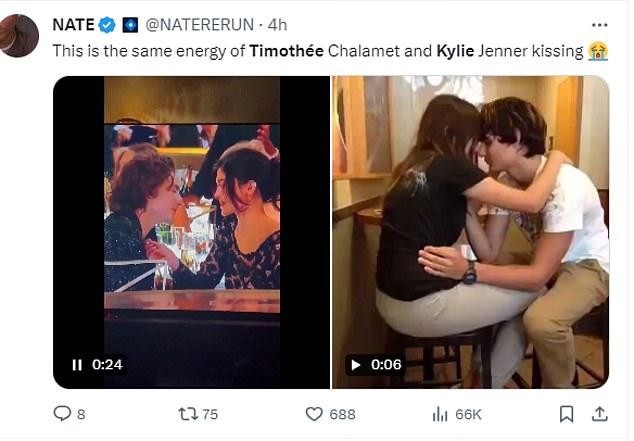Click the reply speech bubble icon

tap(62, 413)
